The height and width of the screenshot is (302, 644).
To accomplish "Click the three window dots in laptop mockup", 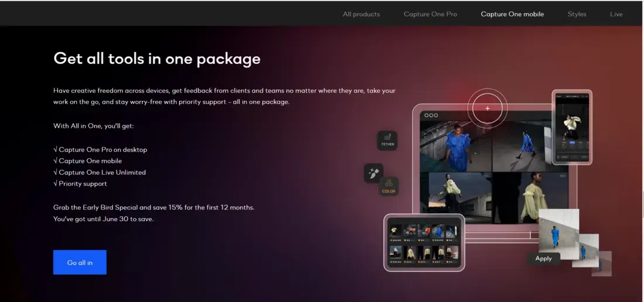I will [x=431, y=115].
